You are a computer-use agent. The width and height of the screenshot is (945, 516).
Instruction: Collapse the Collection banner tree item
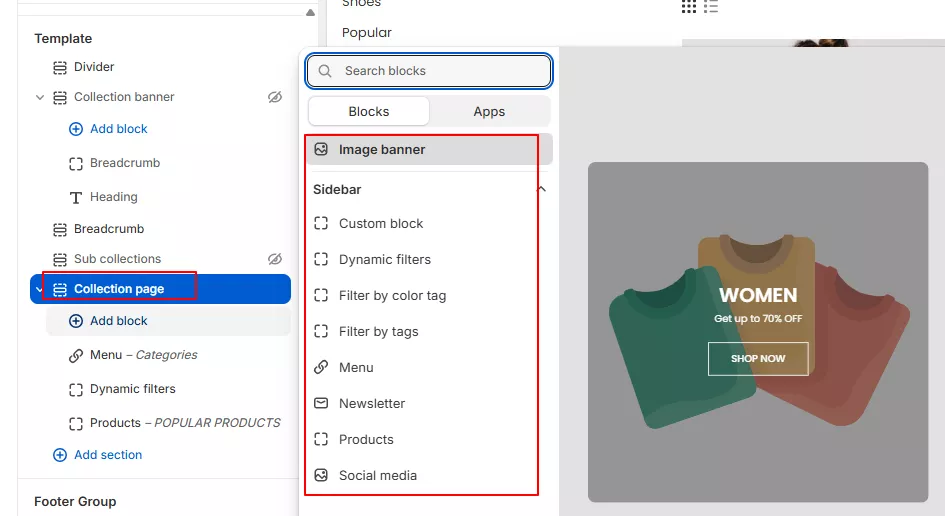click(x=40, y=97)
